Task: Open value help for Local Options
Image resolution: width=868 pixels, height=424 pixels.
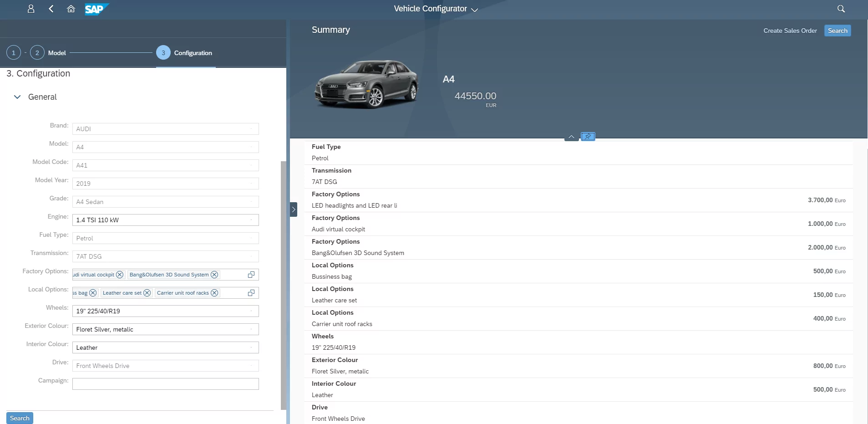Action: pyautogui.click(x=251, y=293)
